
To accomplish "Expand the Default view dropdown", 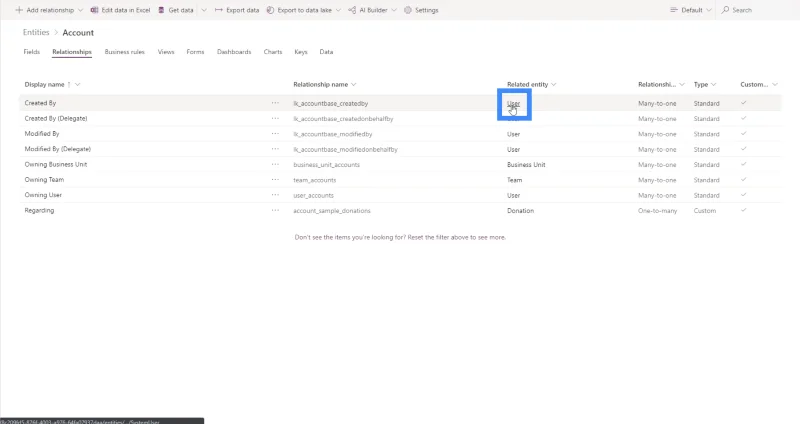I will 709,10.
